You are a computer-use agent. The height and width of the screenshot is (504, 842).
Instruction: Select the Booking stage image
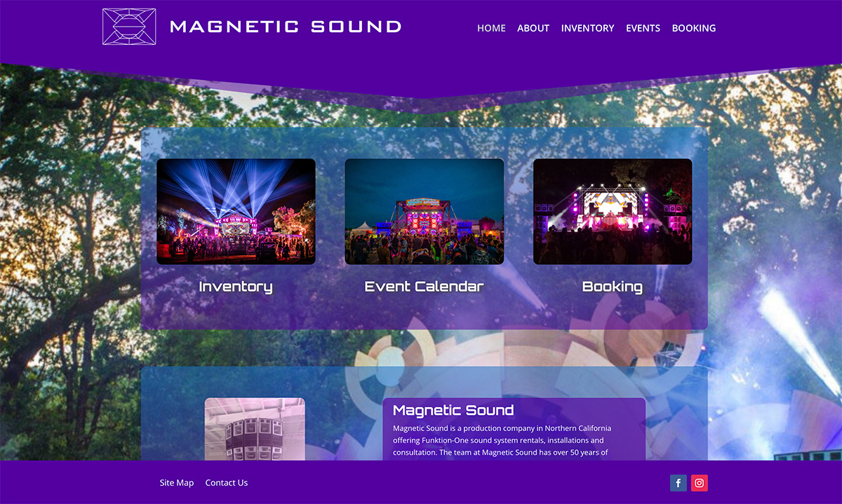613,211
